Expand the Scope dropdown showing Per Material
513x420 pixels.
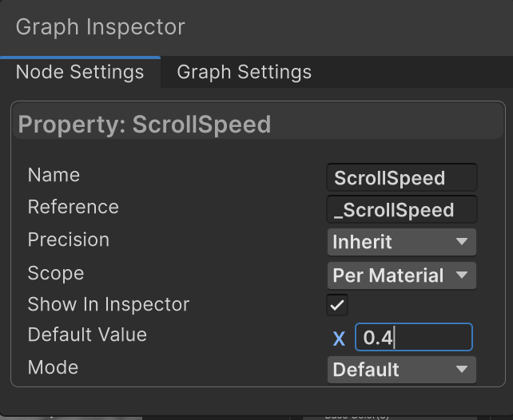click(401, 275)
